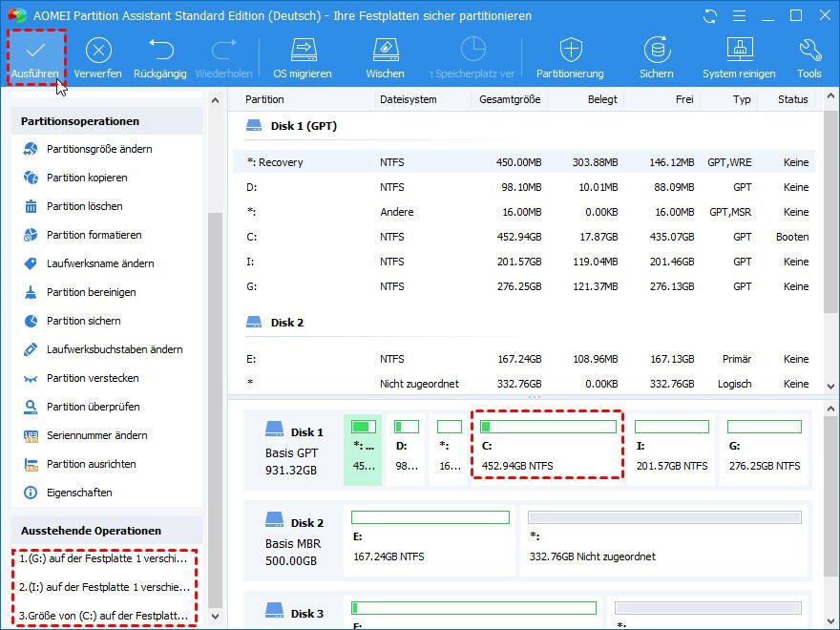Click left panel scroll-down arrow
840x630 pixels.
point(216,617)
